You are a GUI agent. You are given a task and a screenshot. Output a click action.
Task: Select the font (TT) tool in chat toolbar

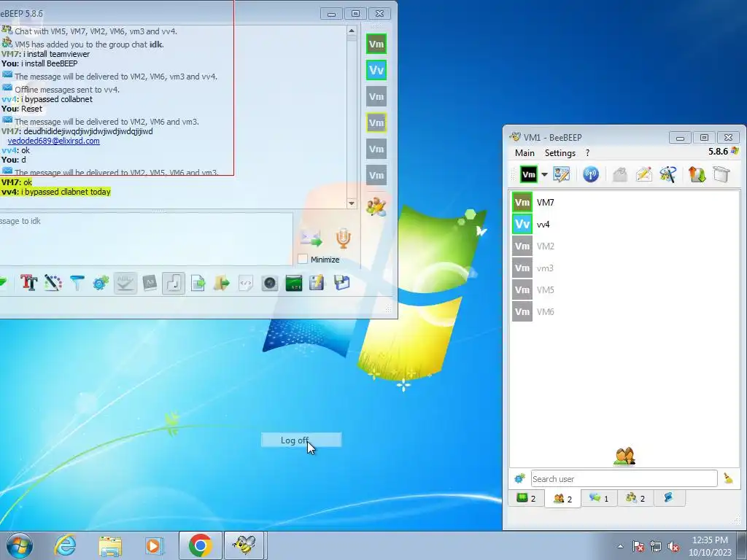coord(29,283)
